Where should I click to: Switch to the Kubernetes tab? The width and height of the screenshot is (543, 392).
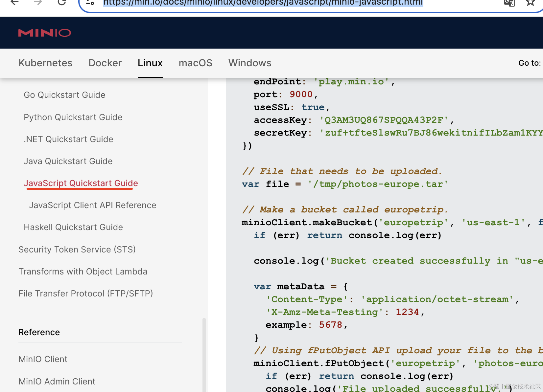pyautogui.click(x=45, y=63)
